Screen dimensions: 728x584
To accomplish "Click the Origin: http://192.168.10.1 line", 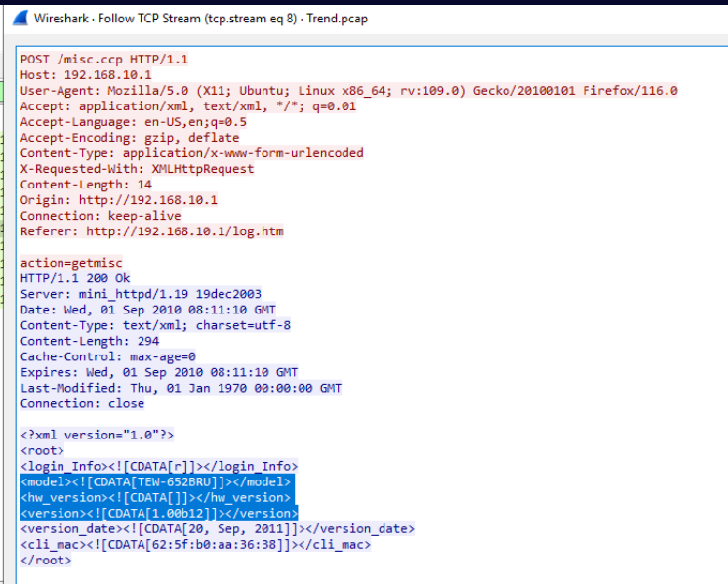I will pyautogui.click(x=118, y=200).
